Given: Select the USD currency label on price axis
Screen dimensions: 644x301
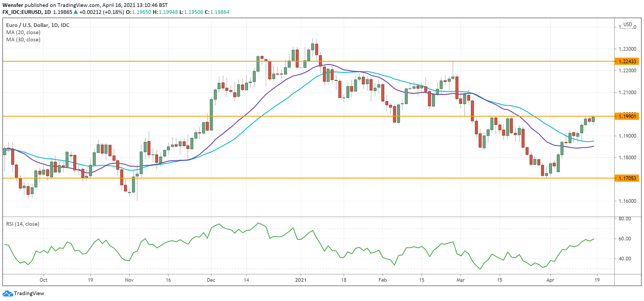Looking at the screenshot, I should tap(627, 24).
